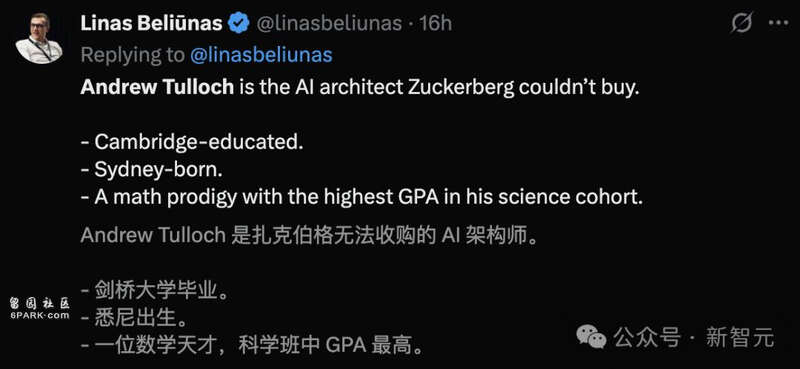Image resolution: width=800 pixels, height=369 pixels.
Task: Click Chinese translation line ending with AI 架构师
Action: click(x=309, y=235)
